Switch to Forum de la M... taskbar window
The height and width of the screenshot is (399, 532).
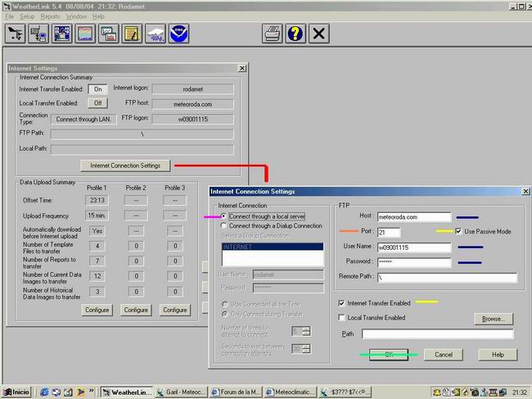click(x=237, y=392)
